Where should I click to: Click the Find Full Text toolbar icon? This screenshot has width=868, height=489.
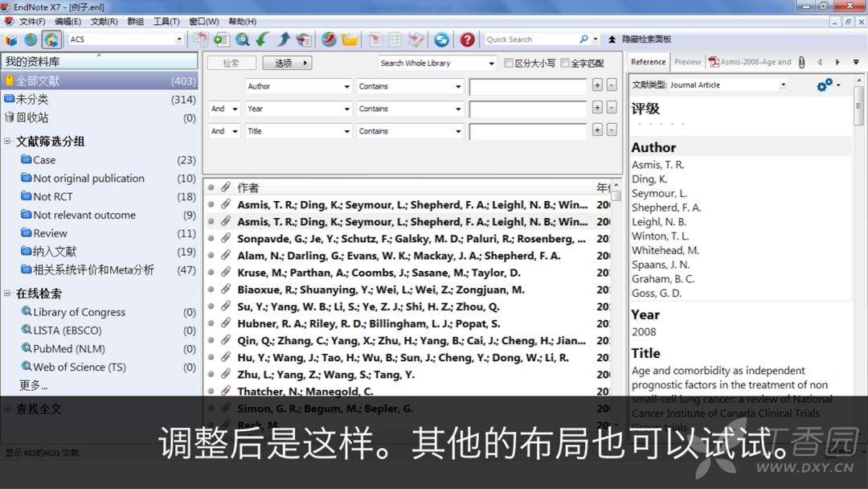[x=304, y=39]
